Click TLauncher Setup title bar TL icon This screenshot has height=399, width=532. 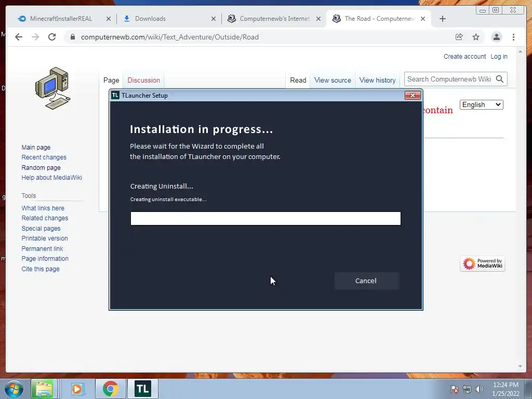(115, 96)
